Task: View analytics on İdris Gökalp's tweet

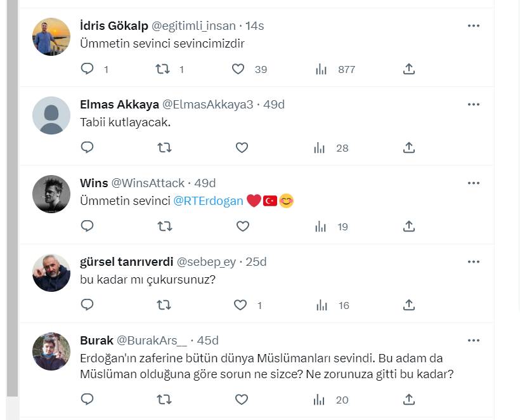Action: tap(321, 69)
